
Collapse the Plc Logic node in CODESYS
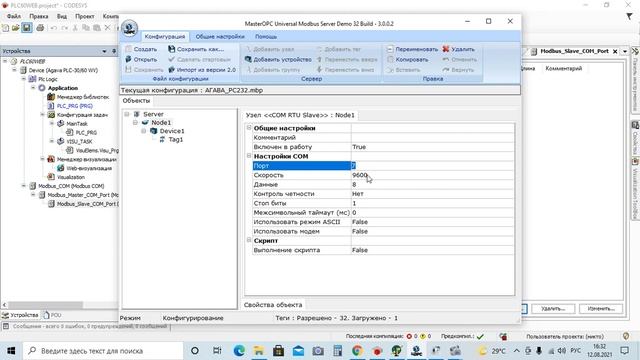tap(24, 79)
